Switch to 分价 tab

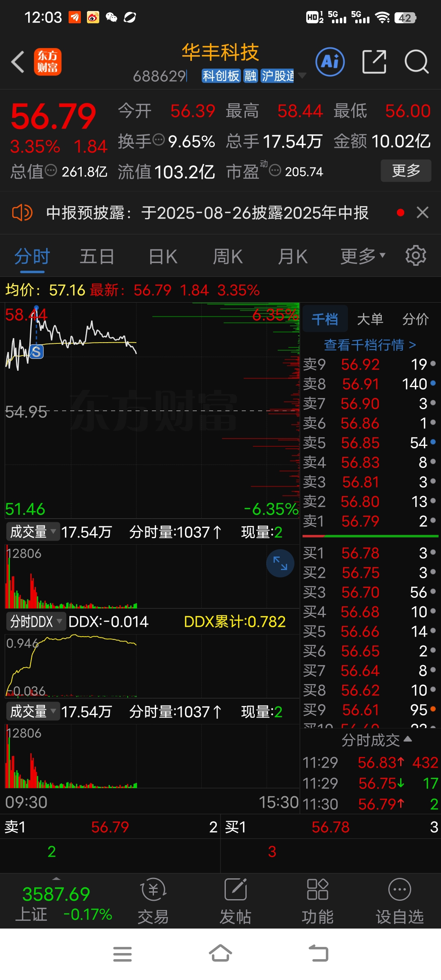(x=415, y=319)
